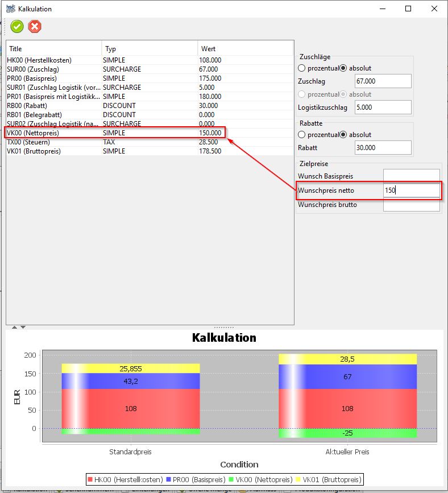Click into the Rabatt amount field
The width and height of the screenshot is (448, 493).
pyautogui.click(x=383, y=148)
